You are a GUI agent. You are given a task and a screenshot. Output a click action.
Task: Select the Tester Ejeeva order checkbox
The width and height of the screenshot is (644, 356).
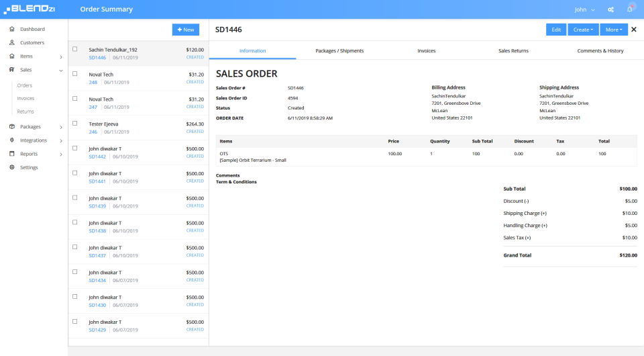click(x=74, y=124)
